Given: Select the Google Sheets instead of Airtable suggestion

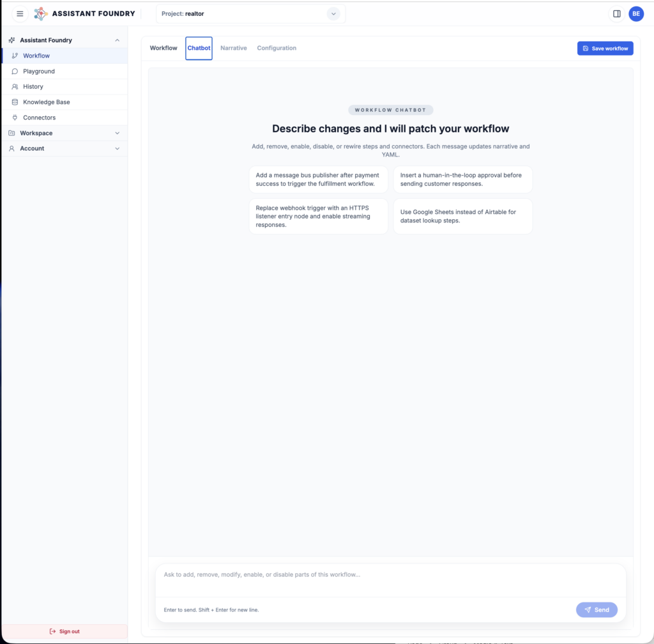Looking at the screenshot, I should pyautogui.click(x=462, y=216).
